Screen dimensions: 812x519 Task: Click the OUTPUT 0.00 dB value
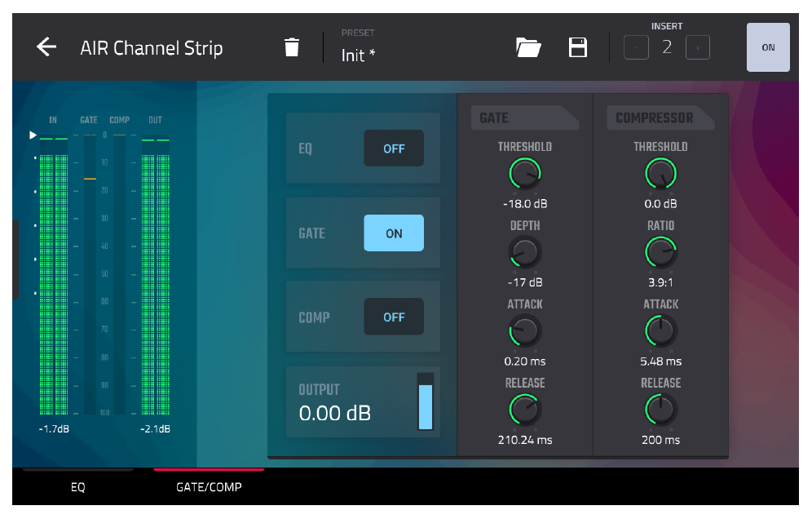coord(334,413)
